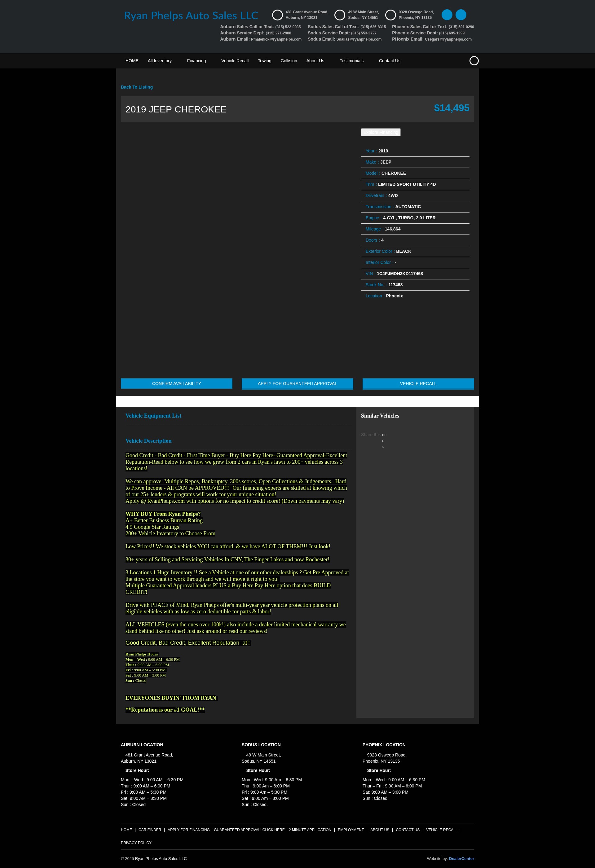The width and height of the screenshot is (595, 868).
Task: Click the Phoenix email Csegars@ryanphelps.com
Action: coord(448,39)
